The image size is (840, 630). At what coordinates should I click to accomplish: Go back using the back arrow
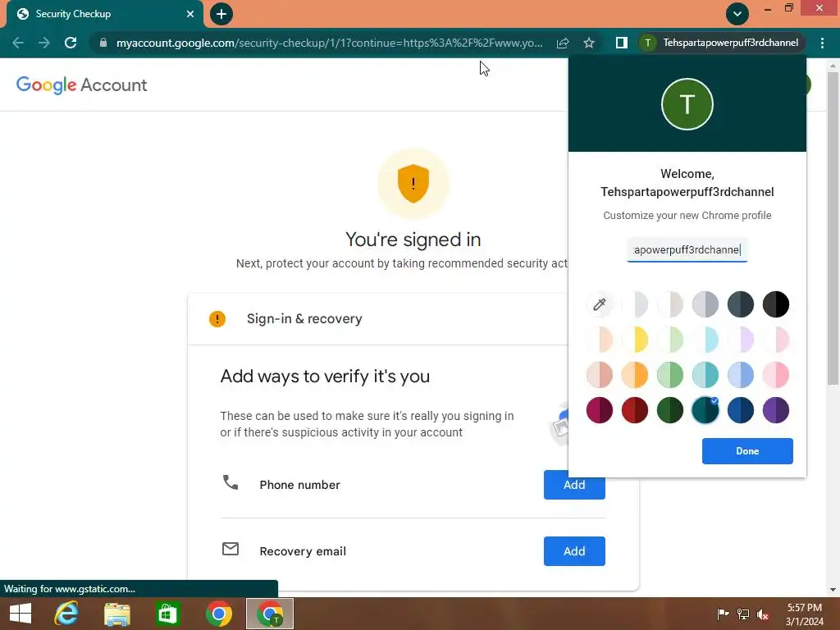pyautogui.click(x=18, y=43)
